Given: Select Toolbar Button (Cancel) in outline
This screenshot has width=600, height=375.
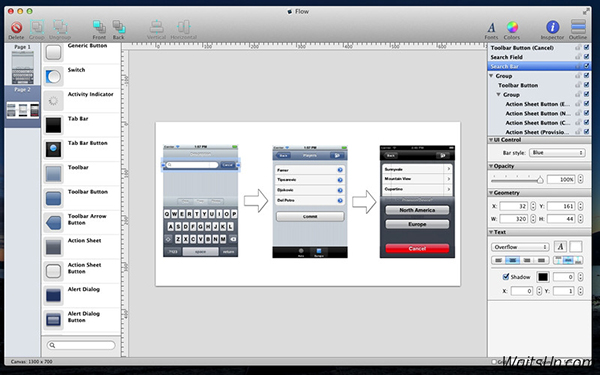Looking at the screenshot, I should pos(522,48).
